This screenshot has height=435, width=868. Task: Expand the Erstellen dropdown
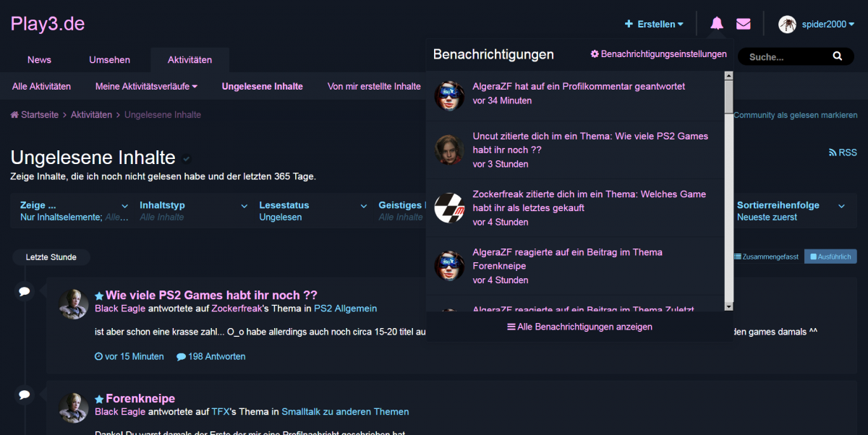point(654,24)
